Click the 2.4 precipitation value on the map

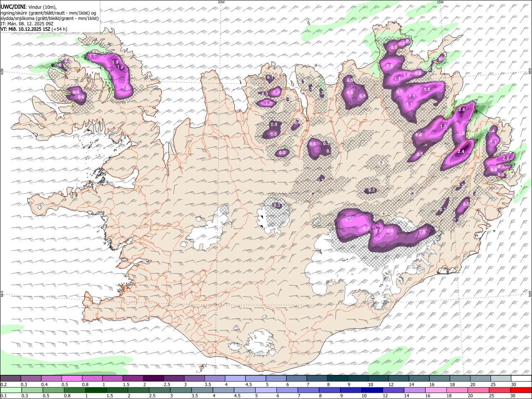point(461,152)
